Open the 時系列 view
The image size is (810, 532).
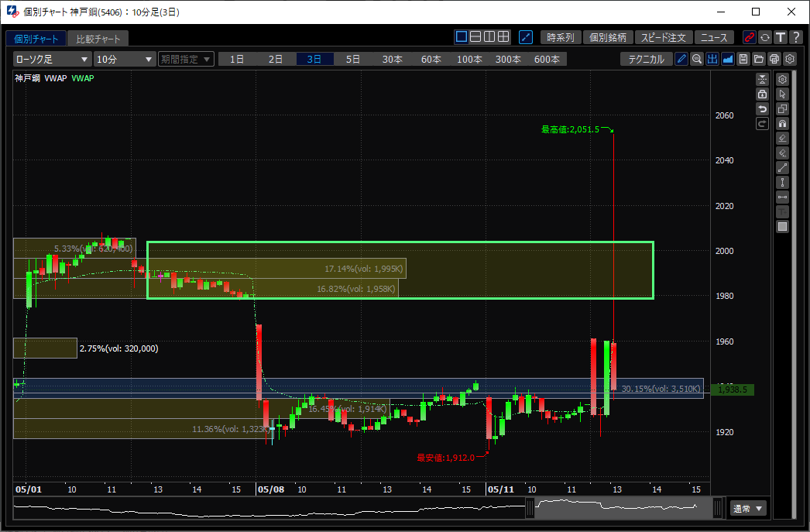tap(561, 38)
